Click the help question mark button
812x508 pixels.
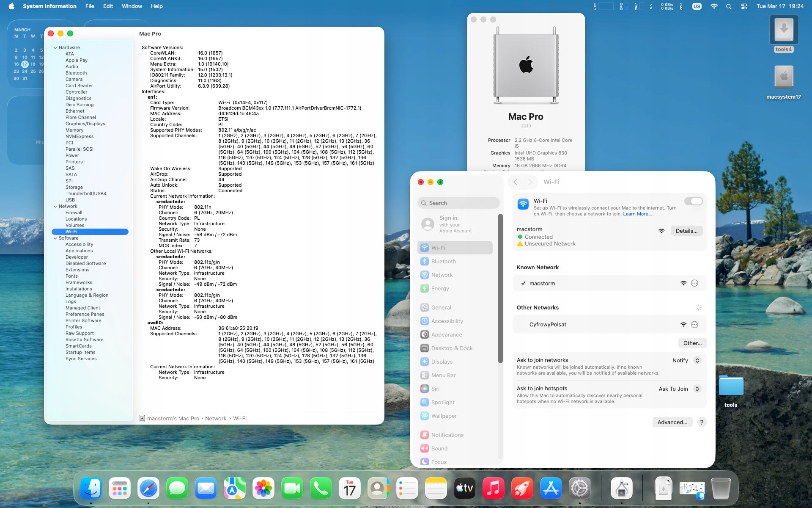point(702,422)
